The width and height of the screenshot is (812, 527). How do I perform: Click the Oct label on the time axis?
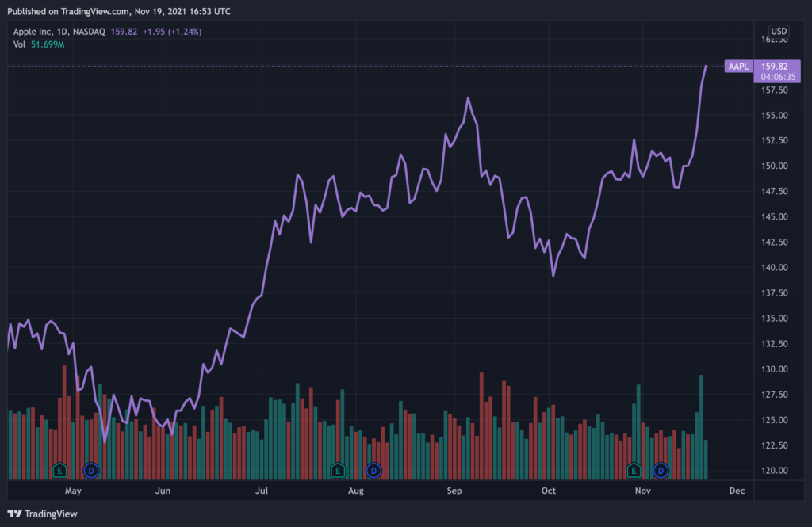click(549, 491)
